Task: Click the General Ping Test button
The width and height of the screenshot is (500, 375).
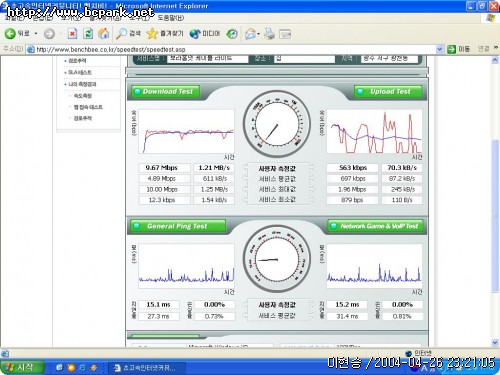Action: 178,226
